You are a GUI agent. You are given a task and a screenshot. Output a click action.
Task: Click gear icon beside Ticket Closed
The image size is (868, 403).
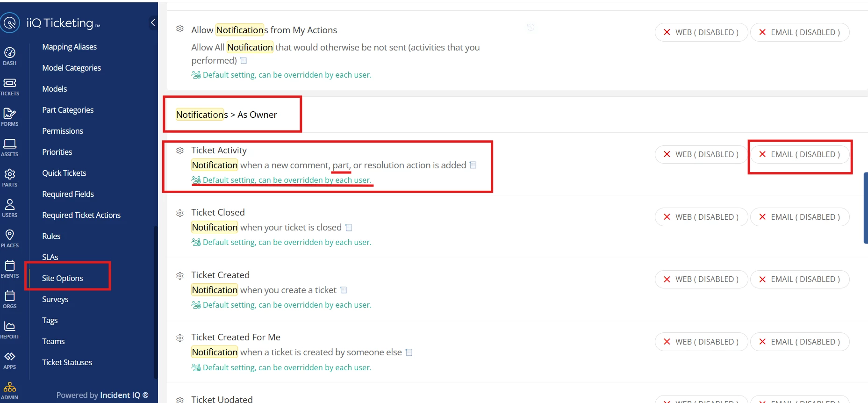click(x=180, y=213)
